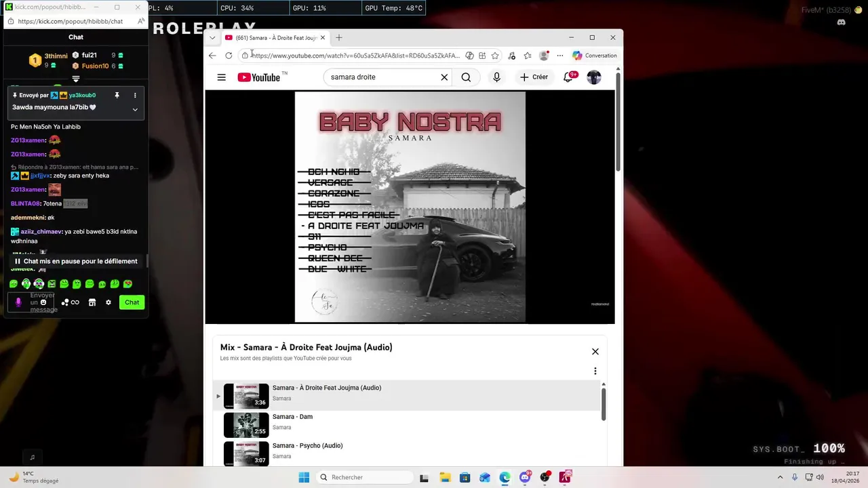Screen dimensions: 868x488
Task: Open weather widget 14°C Temps dégagé
Action: coord(34,477)
